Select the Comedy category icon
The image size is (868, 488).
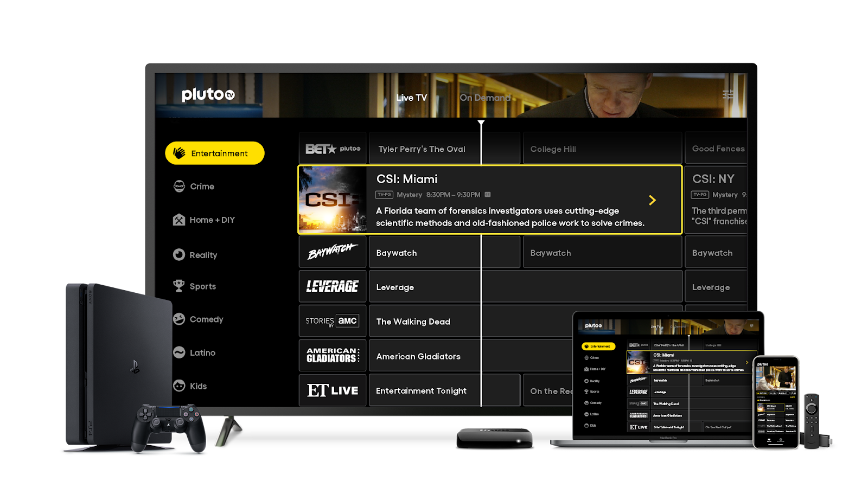point(179,319)
